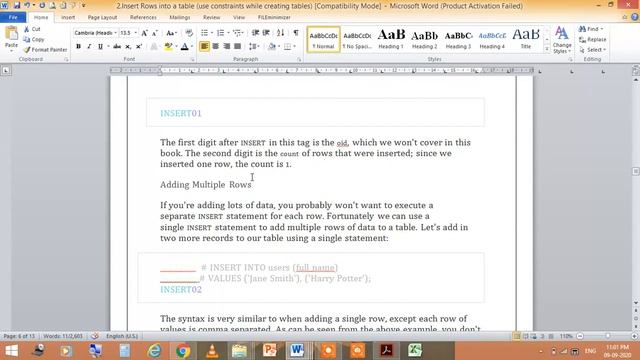Viewport: 640px width, 360px height.
Task: Apply the Heading 1 style
Action: [x=391, y=40]
